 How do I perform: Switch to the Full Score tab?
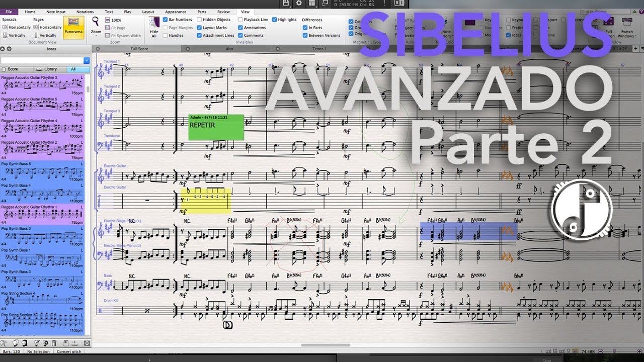point(139,49)
